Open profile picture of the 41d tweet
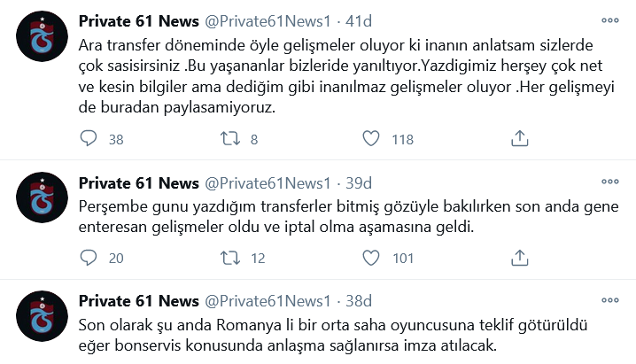 click(x=43, y=36)
